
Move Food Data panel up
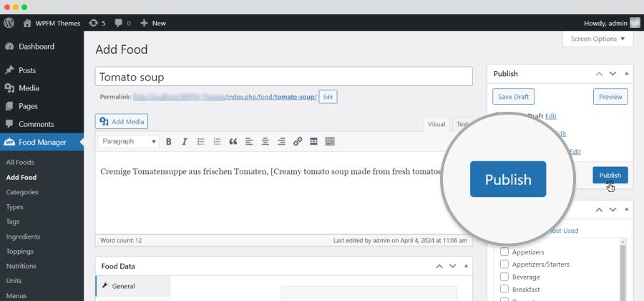point(439,267)
